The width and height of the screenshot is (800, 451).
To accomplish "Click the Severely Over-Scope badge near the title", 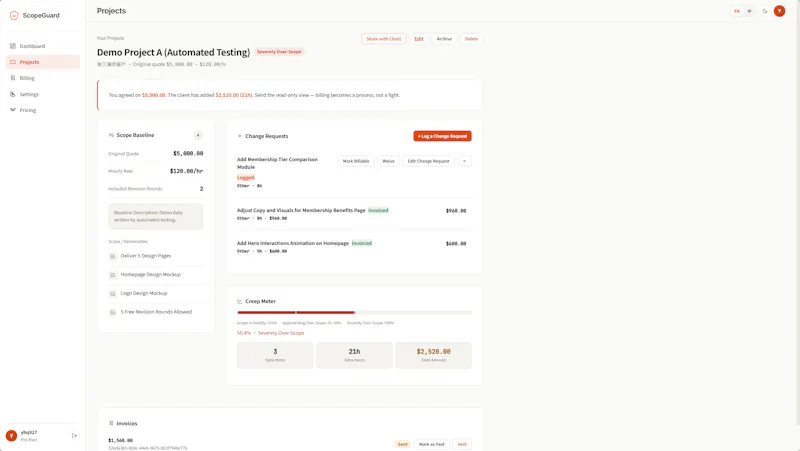I will (x=279, y=52).
